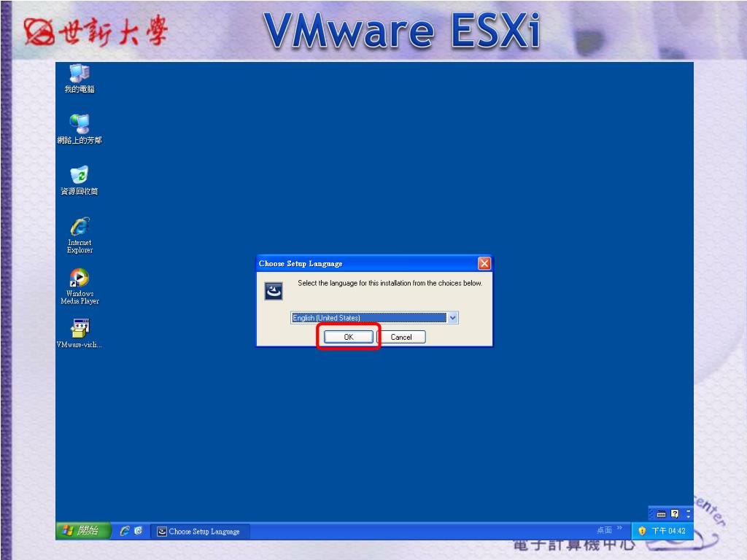
Task: Click the 桌面 toolbar label
Action: tap(604, 530)
